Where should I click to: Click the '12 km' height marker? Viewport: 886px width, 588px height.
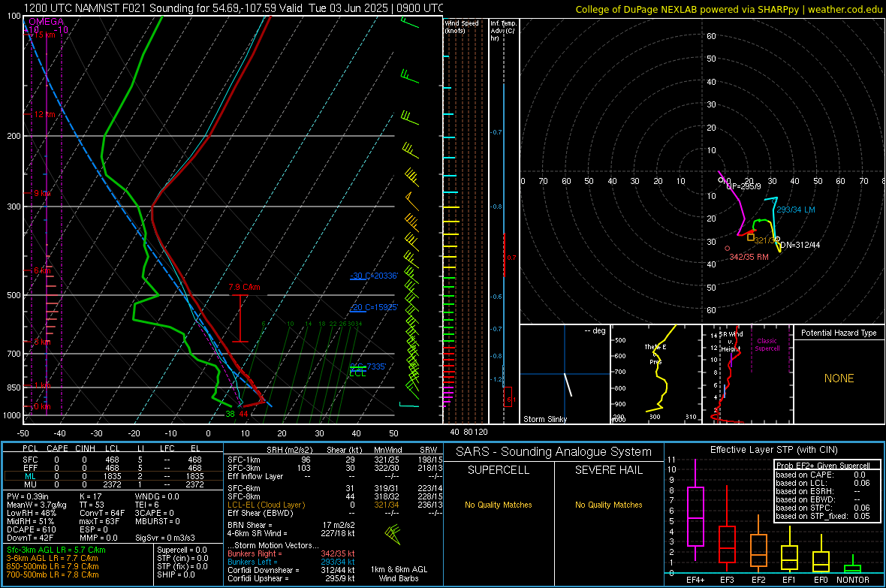click(44, 114)
